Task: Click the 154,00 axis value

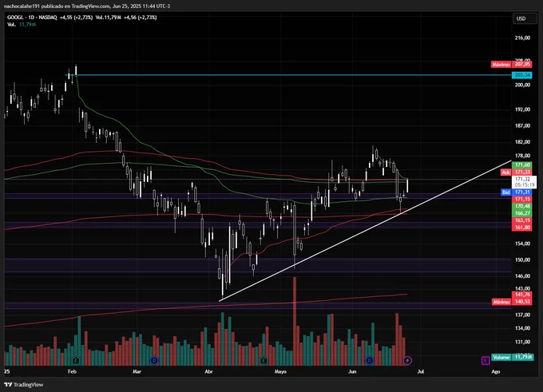Action: (522, 244)
